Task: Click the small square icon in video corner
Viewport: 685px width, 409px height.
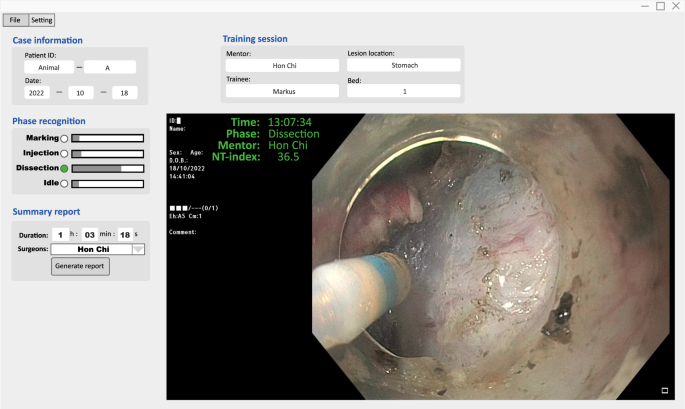Action: (x=663, y=390)
